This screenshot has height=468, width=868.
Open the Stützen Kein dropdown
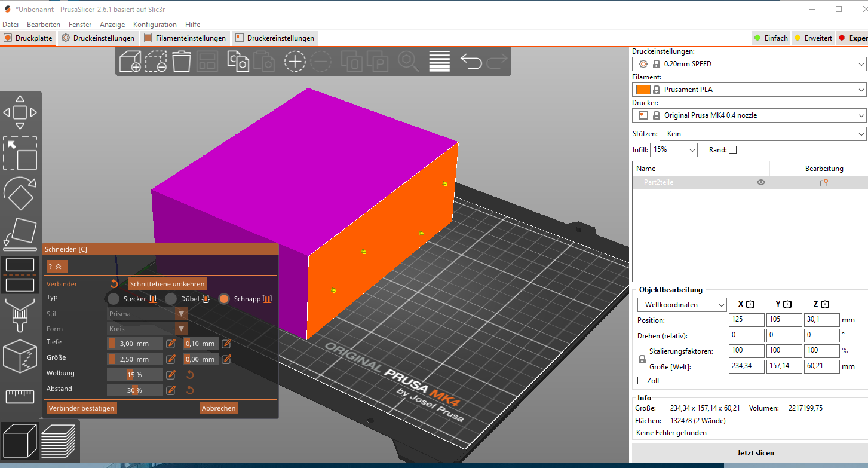(763, 134)
